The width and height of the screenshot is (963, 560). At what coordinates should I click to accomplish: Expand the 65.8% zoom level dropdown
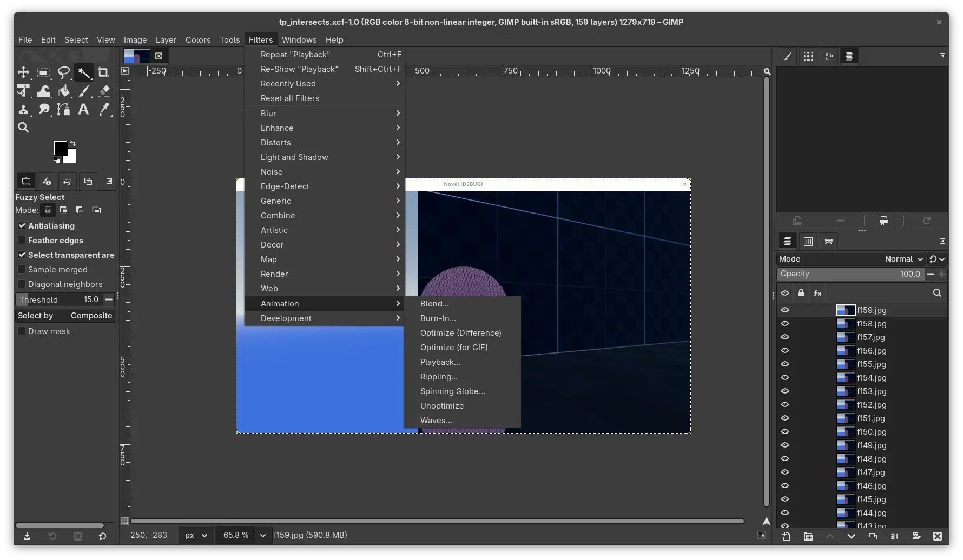tap(262, 535)
